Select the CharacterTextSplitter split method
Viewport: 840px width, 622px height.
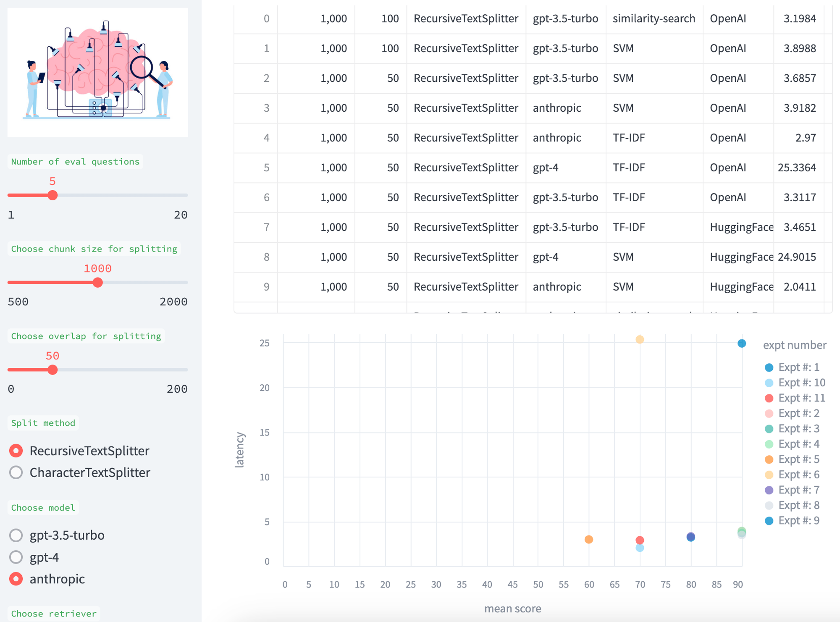tap(16, 472)
